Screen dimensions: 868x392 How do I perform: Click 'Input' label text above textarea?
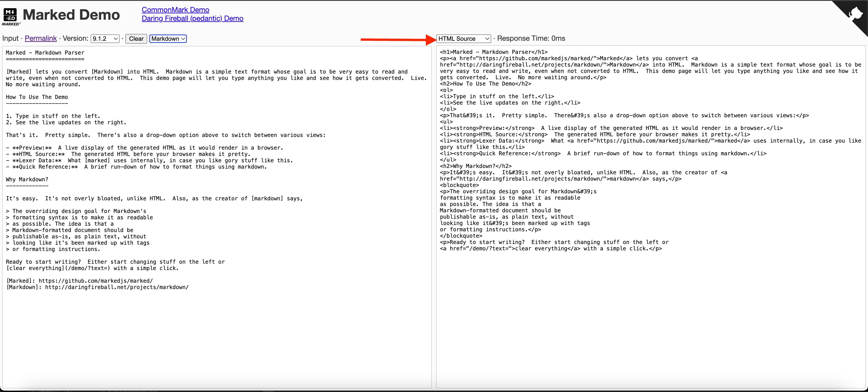coord(10,38)
